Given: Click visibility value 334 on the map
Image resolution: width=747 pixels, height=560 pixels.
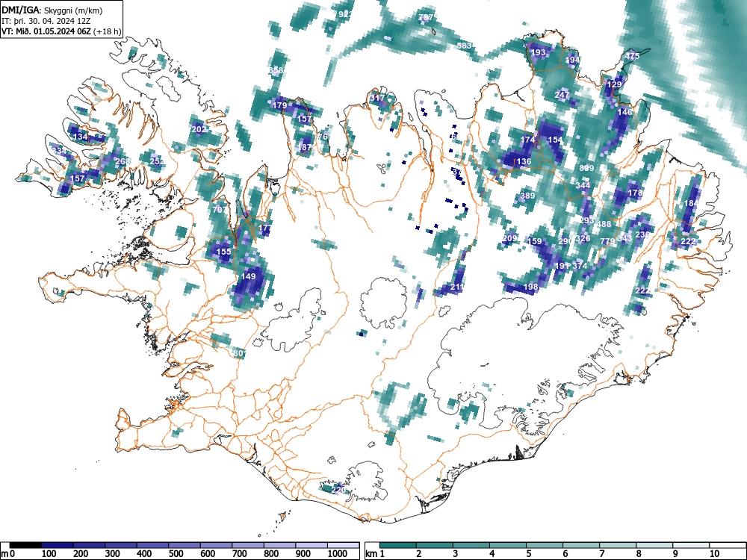Looking at the screenshot, I should 59,151.
